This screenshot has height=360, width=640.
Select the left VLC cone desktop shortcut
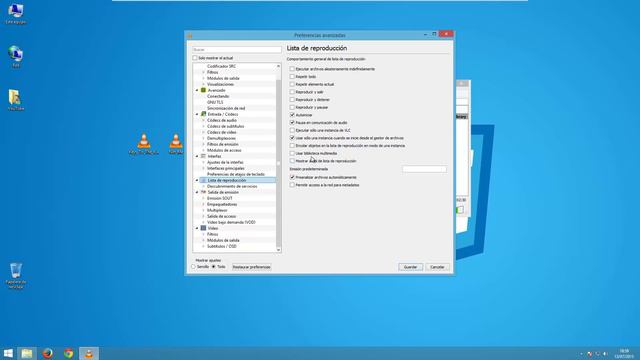click(143, 144)
